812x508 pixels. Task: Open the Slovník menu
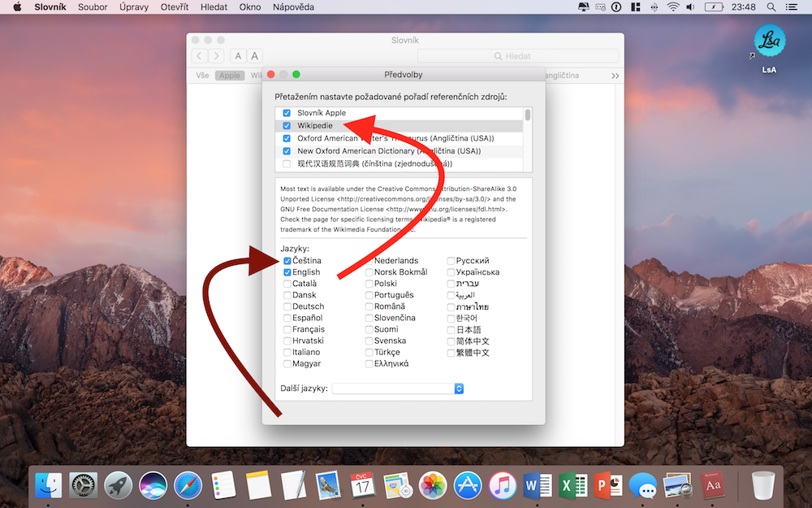point(50,7)
